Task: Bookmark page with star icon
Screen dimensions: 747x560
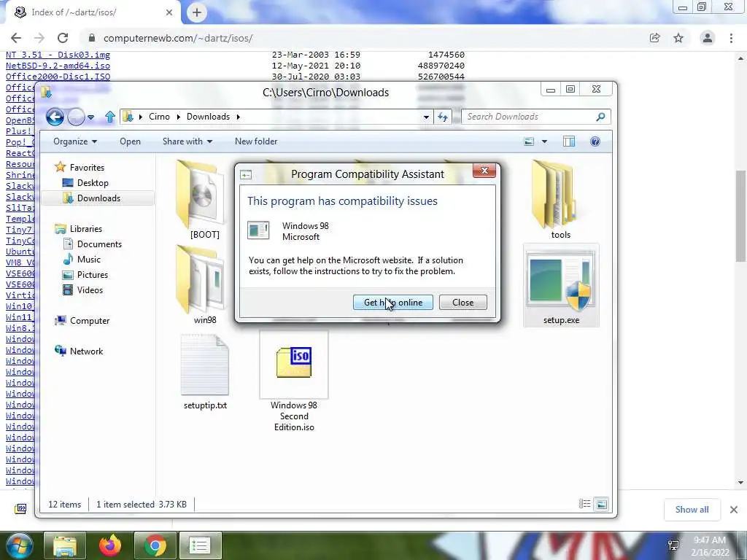Action: coord(678,38)
